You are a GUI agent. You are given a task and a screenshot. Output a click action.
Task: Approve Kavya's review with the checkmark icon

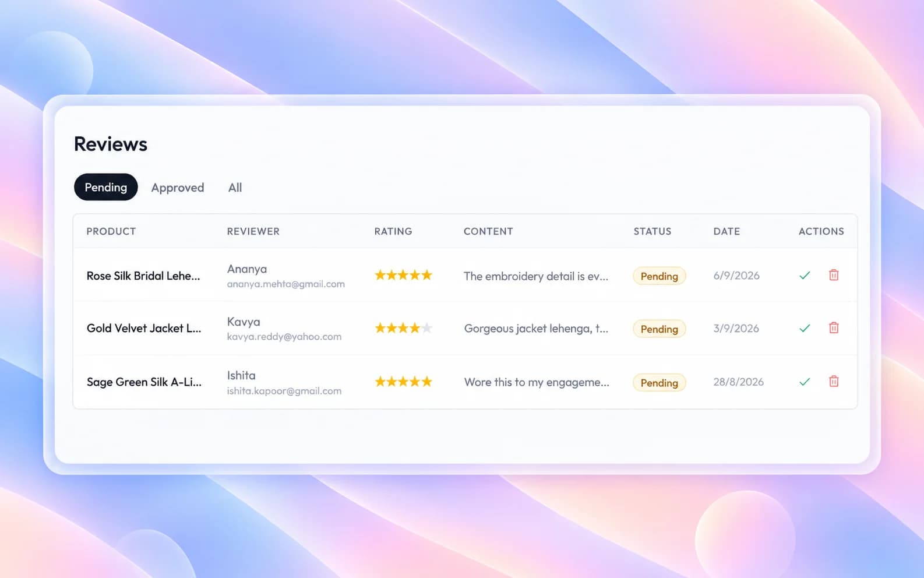click(805, 328)
